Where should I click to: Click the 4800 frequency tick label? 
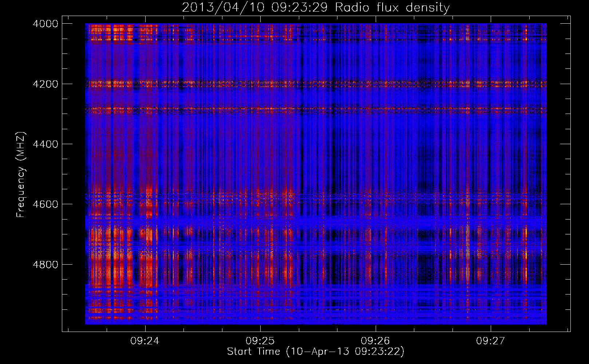tap(46, 264)
